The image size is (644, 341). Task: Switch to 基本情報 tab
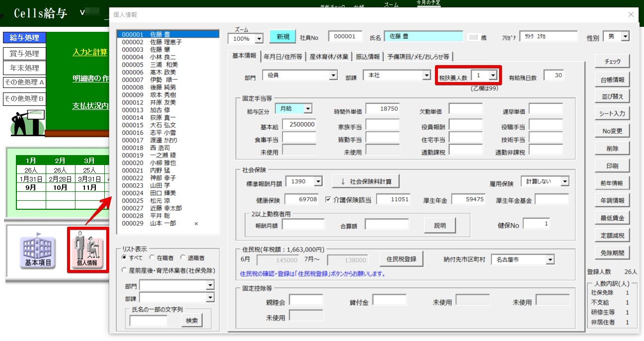click(244, 56)
